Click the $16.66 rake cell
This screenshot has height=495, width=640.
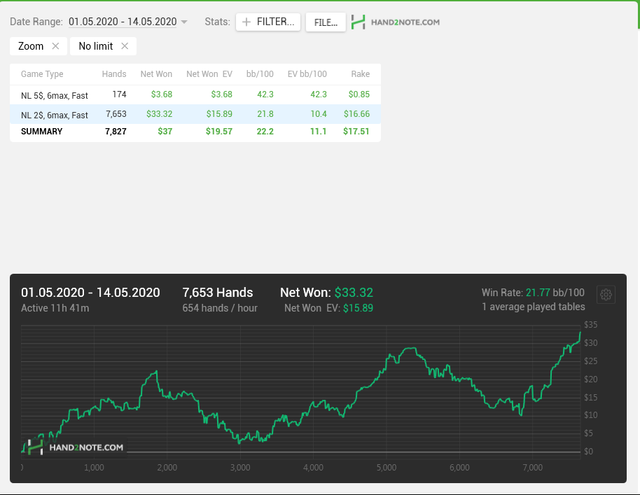357,114
